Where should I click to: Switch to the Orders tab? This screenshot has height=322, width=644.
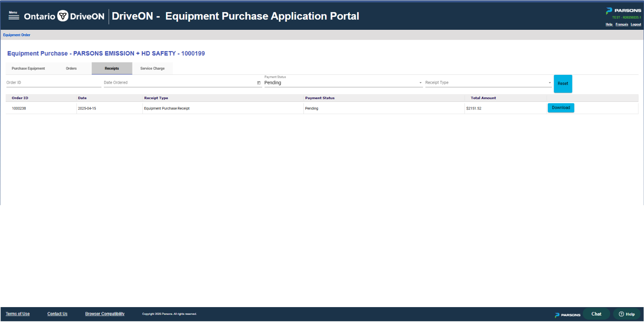coord(71,68)
